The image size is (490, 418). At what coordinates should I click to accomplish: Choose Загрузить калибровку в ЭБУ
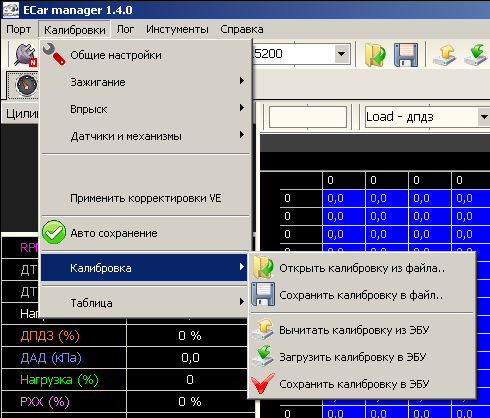coord(362,357)
